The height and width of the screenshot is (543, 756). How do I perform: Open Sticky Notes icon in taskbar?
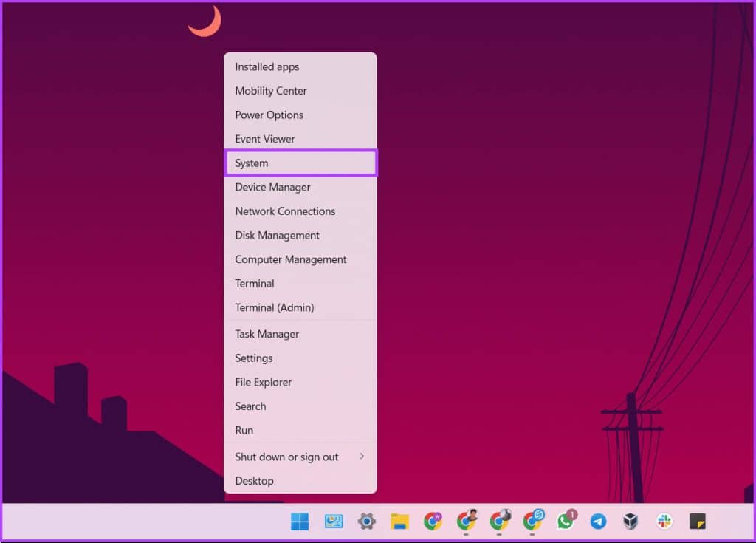click(x=697, y=522)
